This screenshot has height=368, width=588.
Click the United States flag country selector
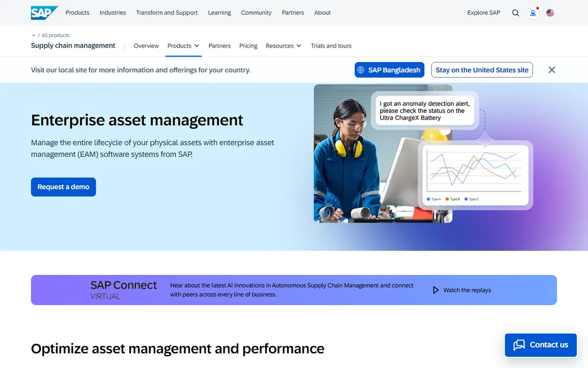[550, 13]
